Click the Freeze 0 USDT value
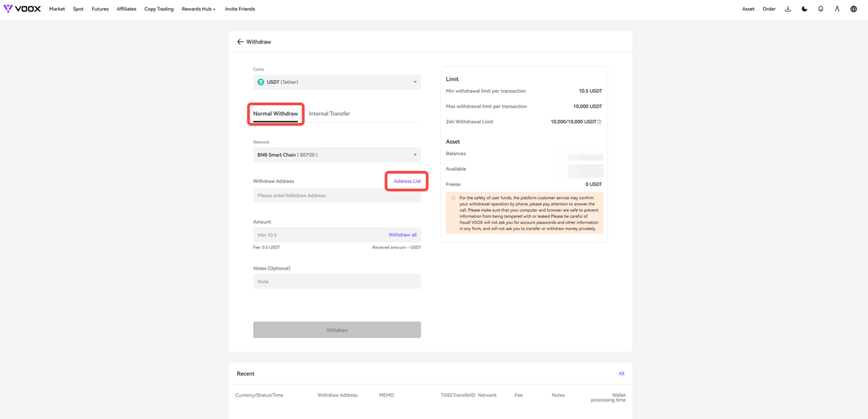The image size is (868, 419). pos(593,184)
